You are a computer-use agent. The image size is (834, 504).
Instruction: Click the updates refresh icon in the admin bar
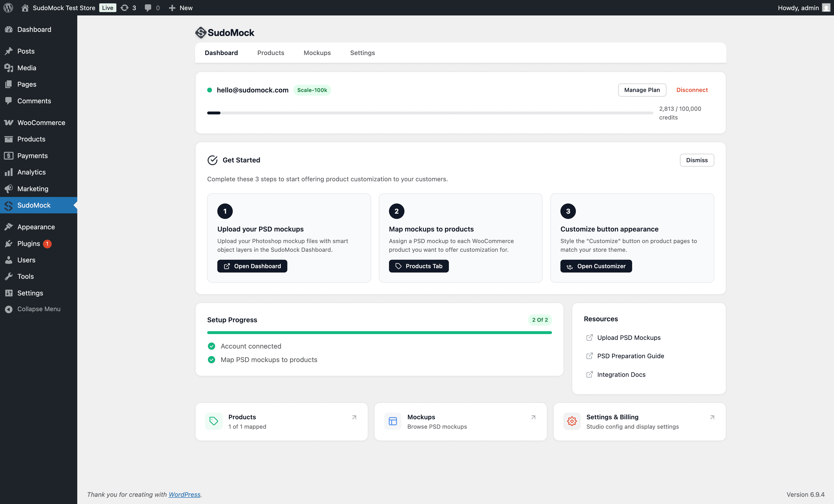point(124,7)
